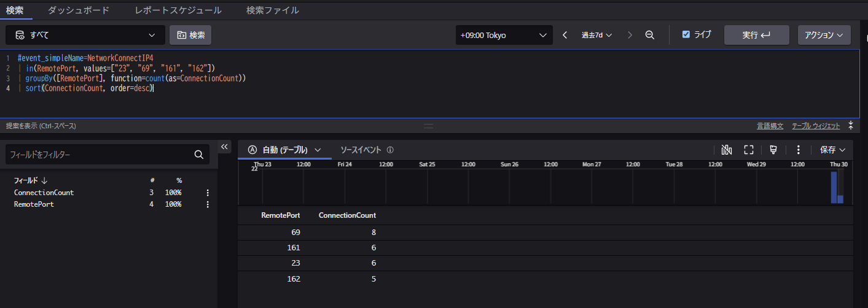Open results more options menu
868x308 pixels.
coord(798,150)
